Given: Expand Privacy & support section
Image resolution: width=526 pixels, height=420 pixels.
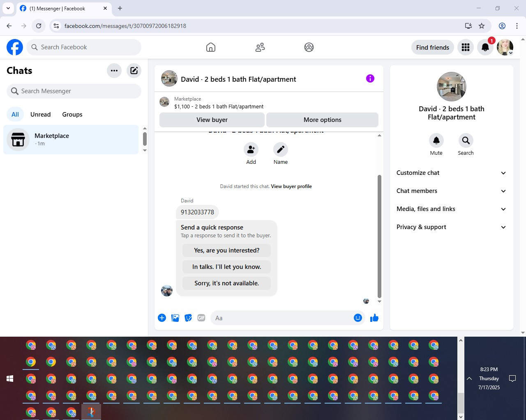Looking at the screenshot, I should coord(452,227).
